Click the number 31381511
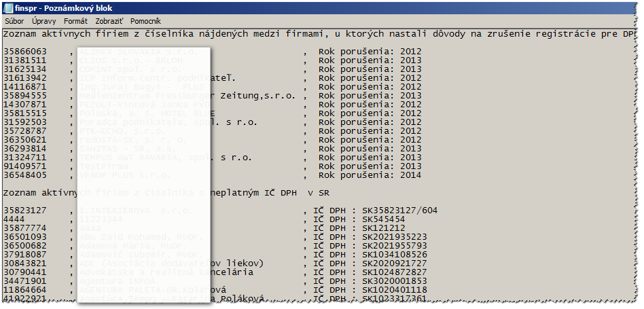The width and height of the screenshot is (644, 309). 25,60
